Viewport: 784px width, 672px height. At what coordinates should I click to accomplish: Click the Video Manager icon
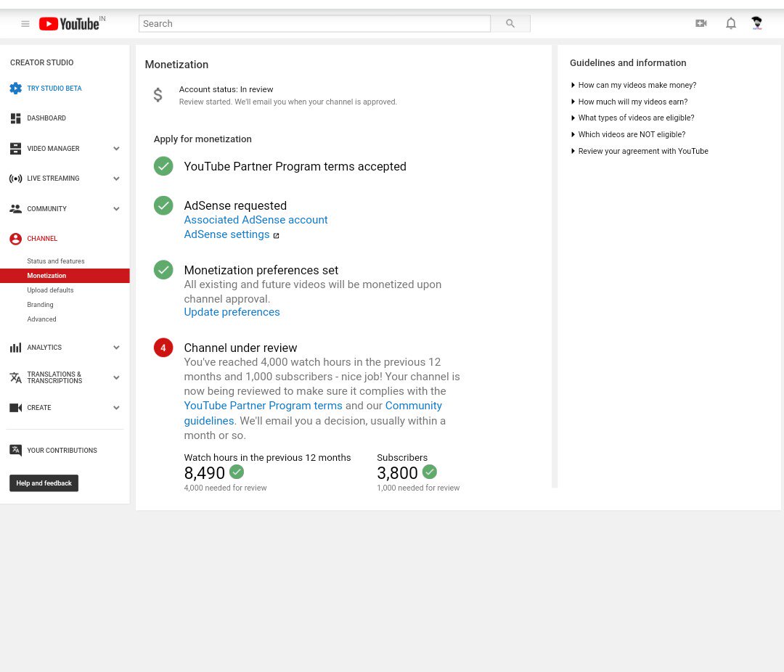point(15,149)
